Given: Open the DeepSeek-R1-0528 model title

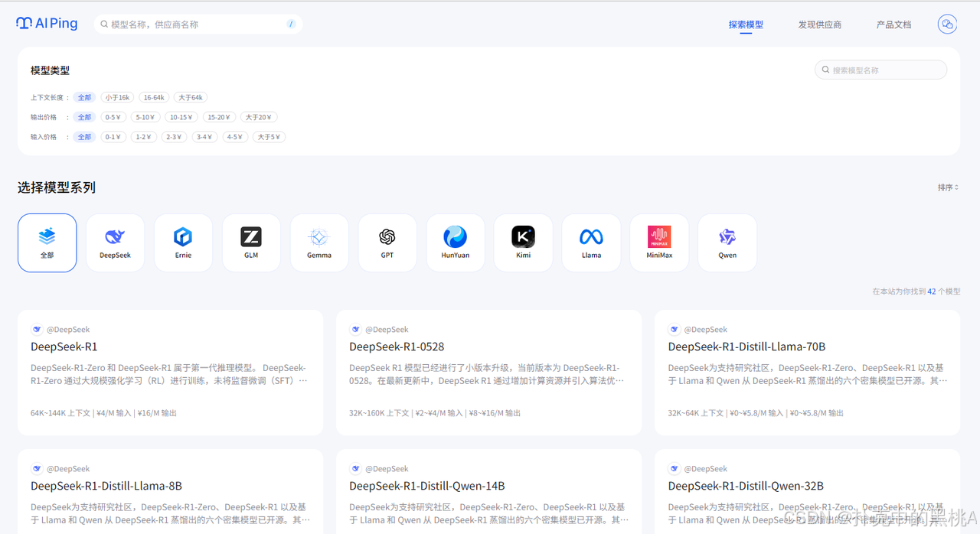Looking at the screenshot, I should (x=397, y=347).
